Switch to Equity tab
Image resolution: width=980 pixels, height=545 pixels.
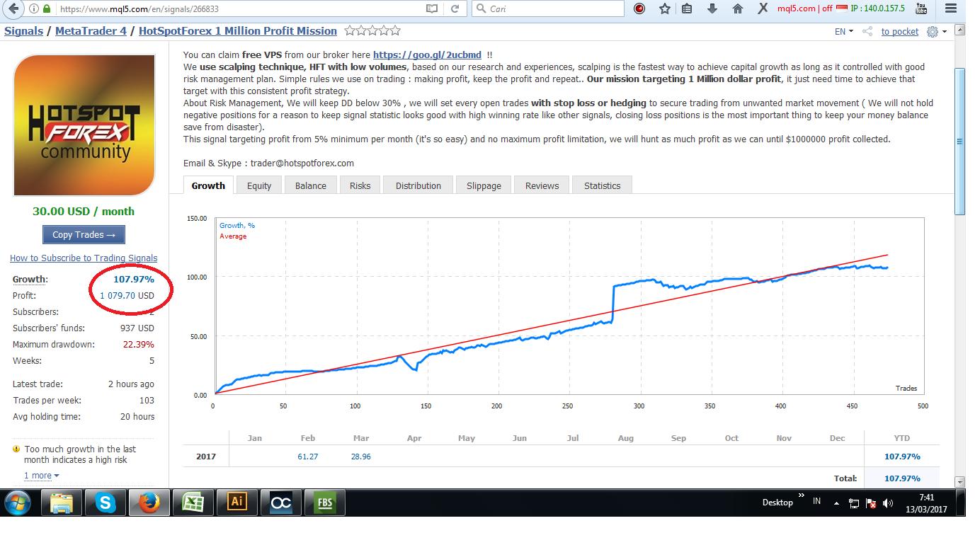coord(259,185)
